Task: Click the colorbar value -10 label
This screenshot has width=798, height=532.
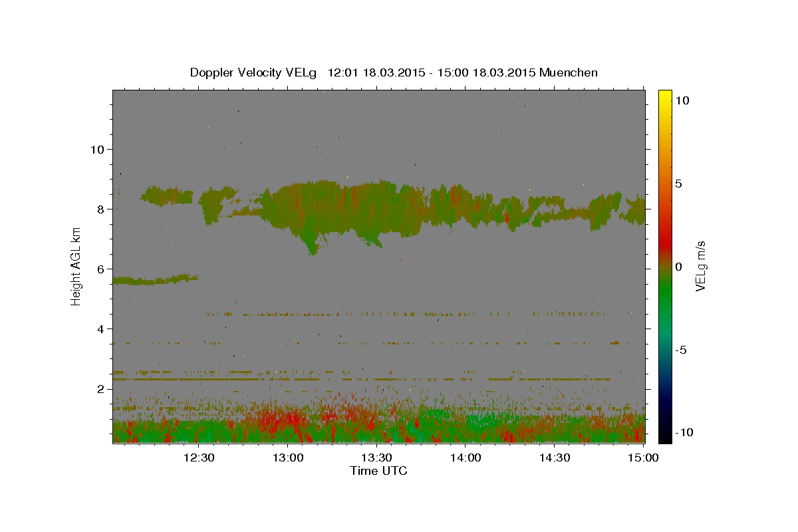Action: click(x=684, y=432)
